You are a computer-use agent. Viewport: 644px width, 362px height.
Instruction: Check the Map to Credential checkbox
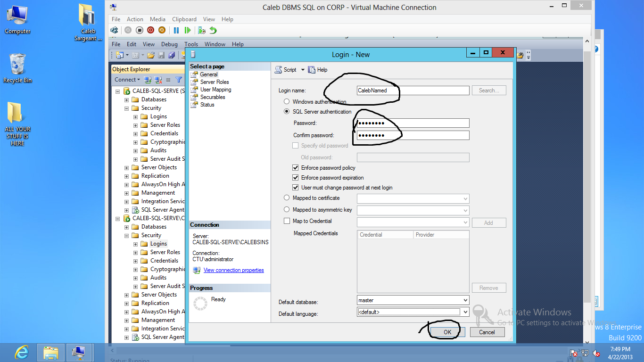pyautogui.click(x=287, y=221)
